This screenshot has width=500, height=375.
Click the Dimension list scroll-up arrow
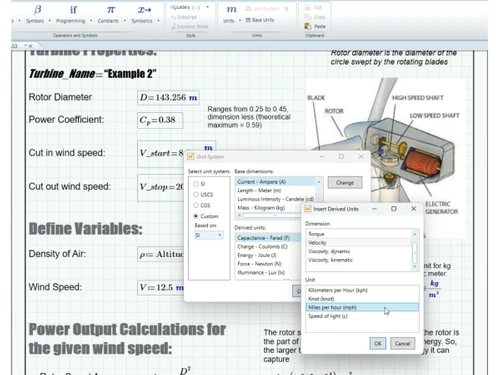tap(415, 234)
